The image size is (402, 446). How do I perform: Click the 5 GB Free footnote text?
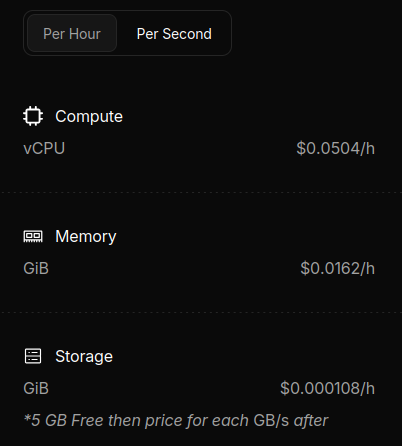[x=176, y=420]
